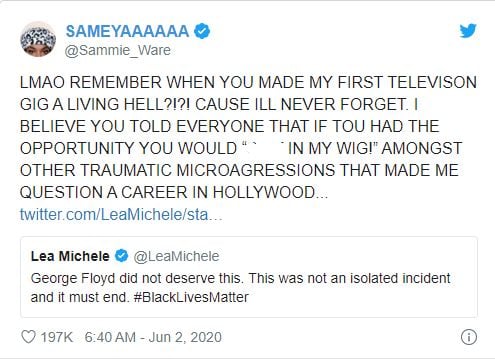The image size is (495, 363).
Task: Open the SAMEYAAAAAA display name
Action: click(127, 32)
